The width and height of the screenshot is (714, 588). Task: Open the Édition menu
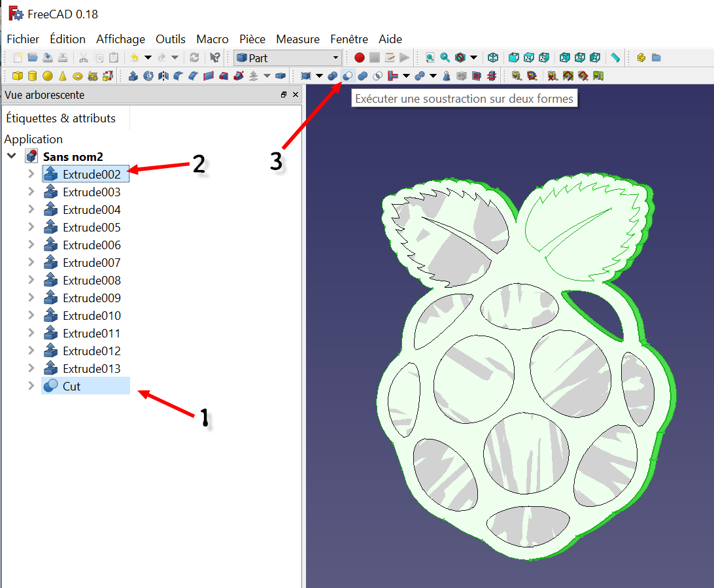(x=67, y=39)
